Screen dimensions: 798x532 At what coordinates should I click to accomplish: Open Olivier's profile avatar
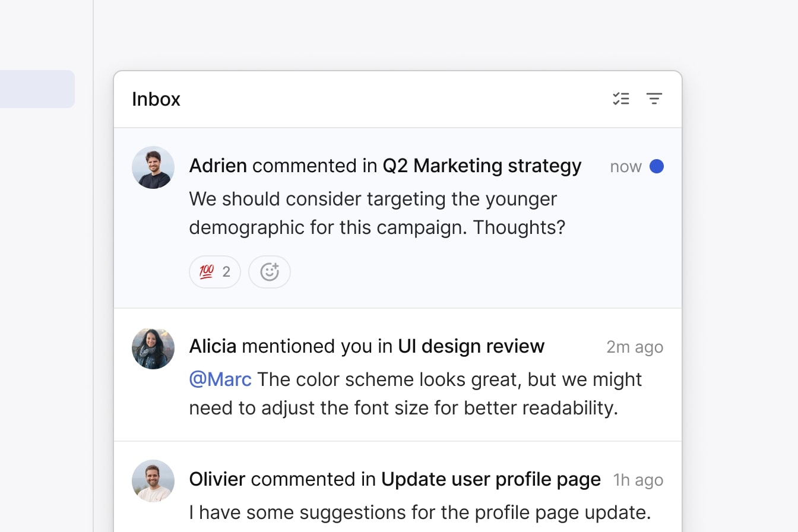point(153,481)
